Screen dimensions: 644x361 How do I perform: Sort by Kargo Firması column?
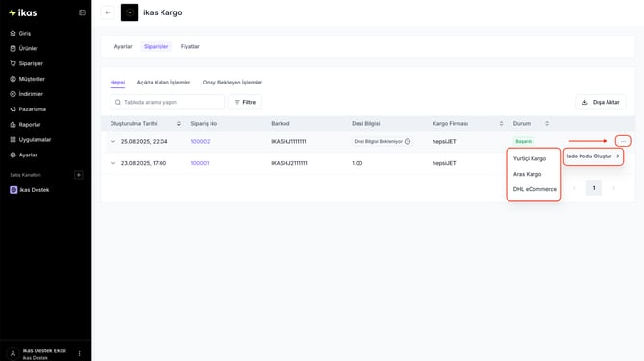501,124
